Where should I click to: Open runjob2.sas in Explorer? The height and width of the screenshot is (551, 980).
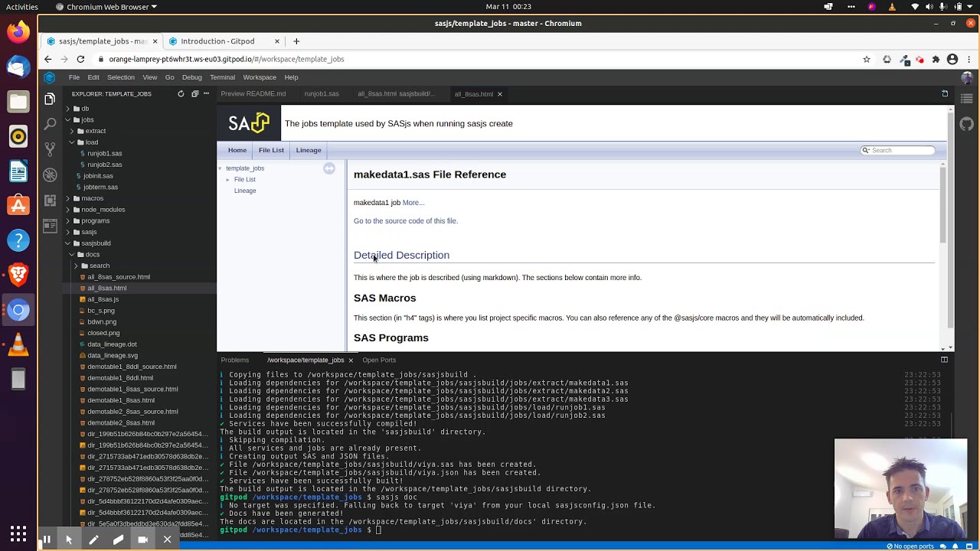coord(104,165)
